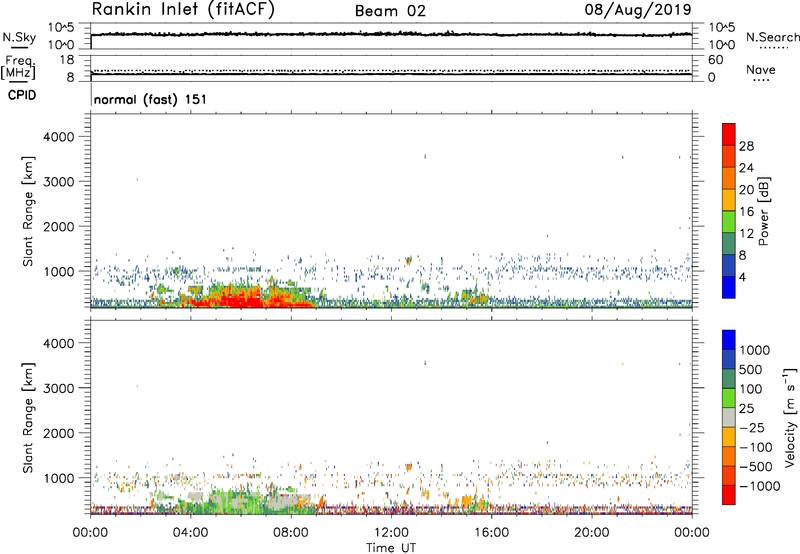Click Power colorbar label '4'

click(742, 277)
